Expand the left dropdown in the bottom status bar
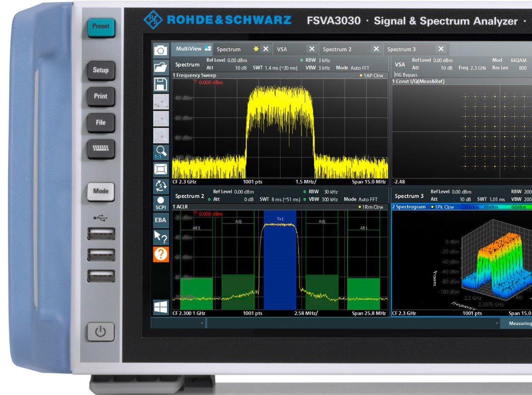Image resolution: width=532 pixels, height=395 pixels. click(x=202, y=323)
